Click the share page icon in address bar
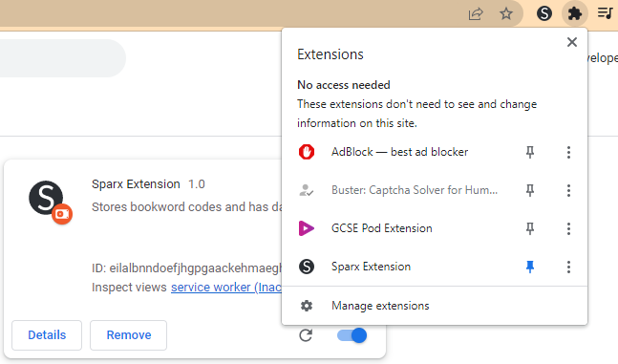The width and height of the screenshot is (618, 364). [x=476, y=13]
